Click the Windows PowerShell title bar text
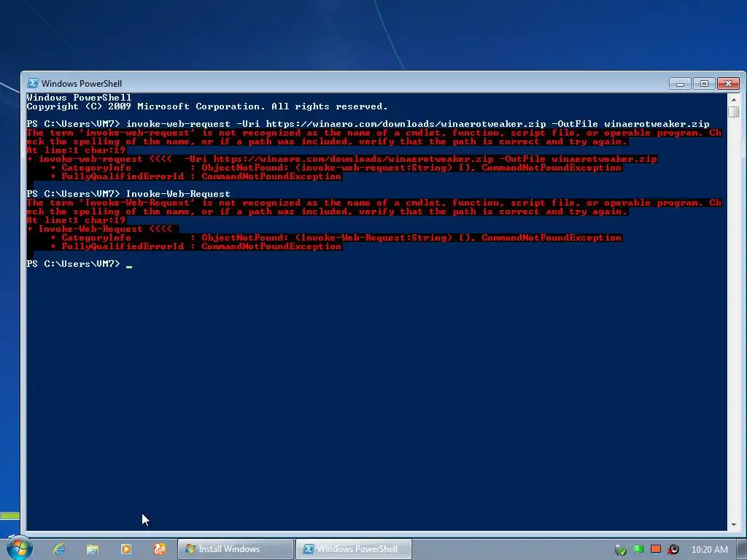Screen dimensions: 747x560 82,83
